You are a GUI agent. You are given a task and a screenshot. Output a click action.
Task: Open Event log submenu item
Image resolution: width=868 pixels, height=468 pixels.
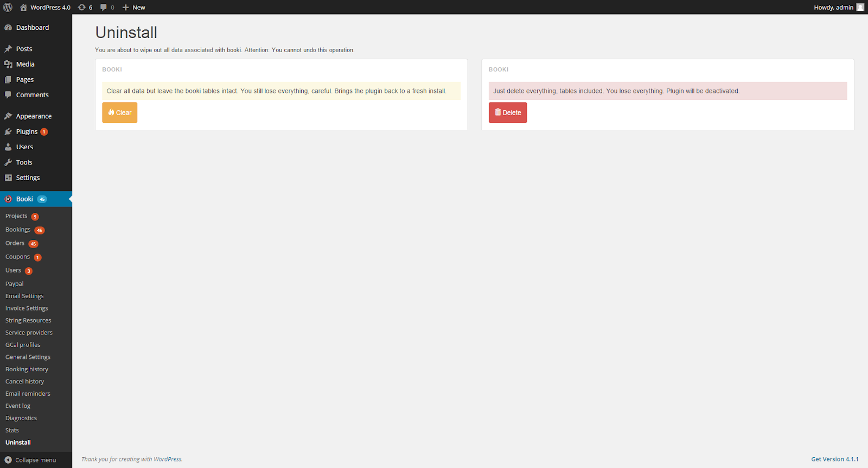(x=18, y=406)
